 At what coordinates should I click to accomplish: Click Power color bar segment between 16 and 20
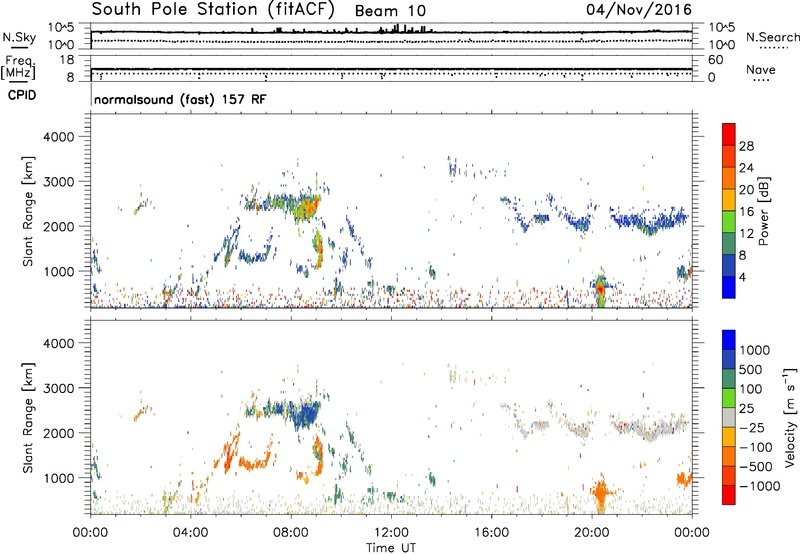[x=729, y=200]
